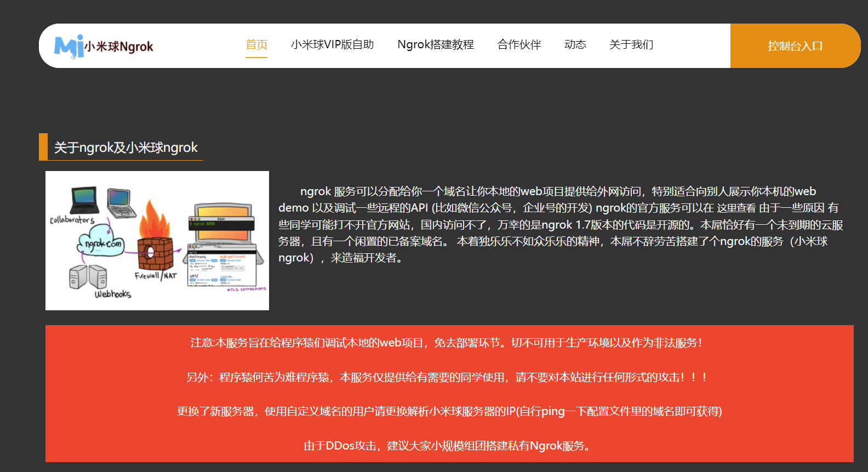Click the orange 控制台入口 button

pyautogui.click(x=795, y=46)
